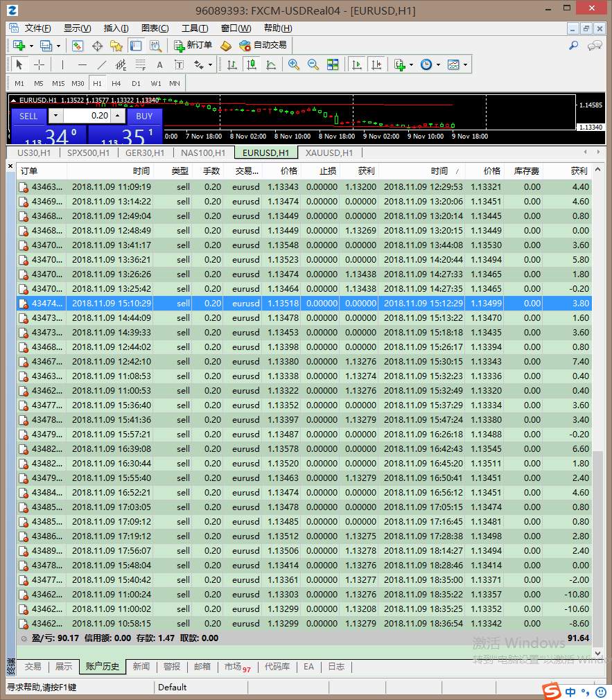Click the 新订单 new order button

click(193, 45)
